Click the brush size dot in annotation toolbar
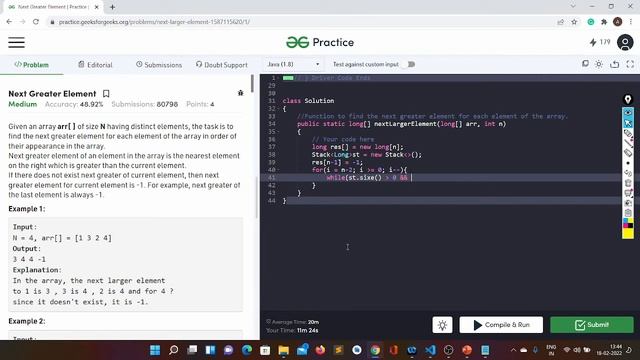 tap(628, 163)
